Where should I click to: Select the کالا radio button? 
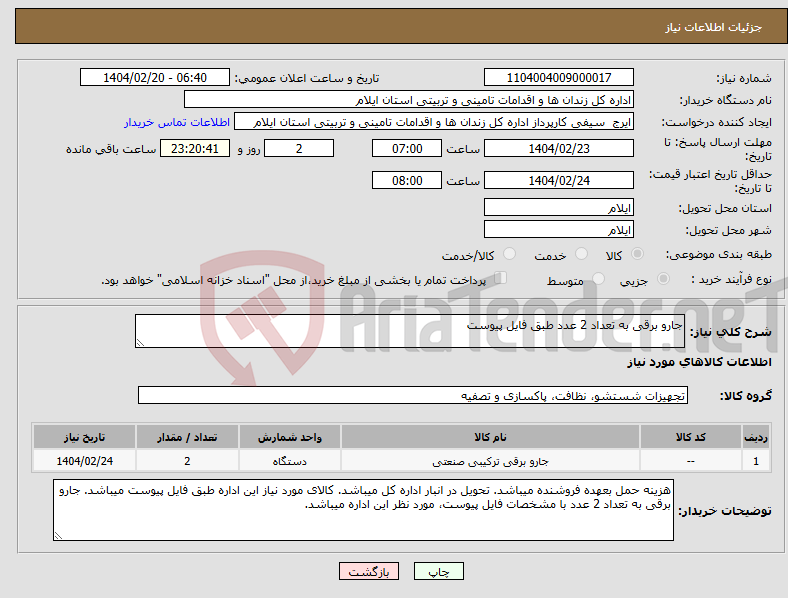tap(637, 254)
